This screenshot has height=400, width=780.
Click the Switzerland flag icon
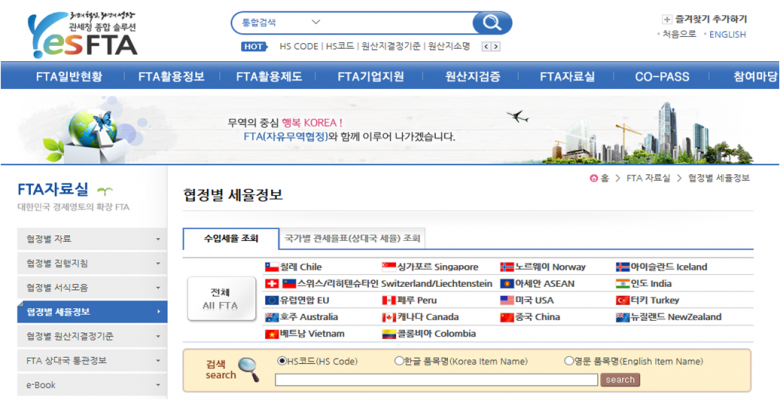[272, 284]
